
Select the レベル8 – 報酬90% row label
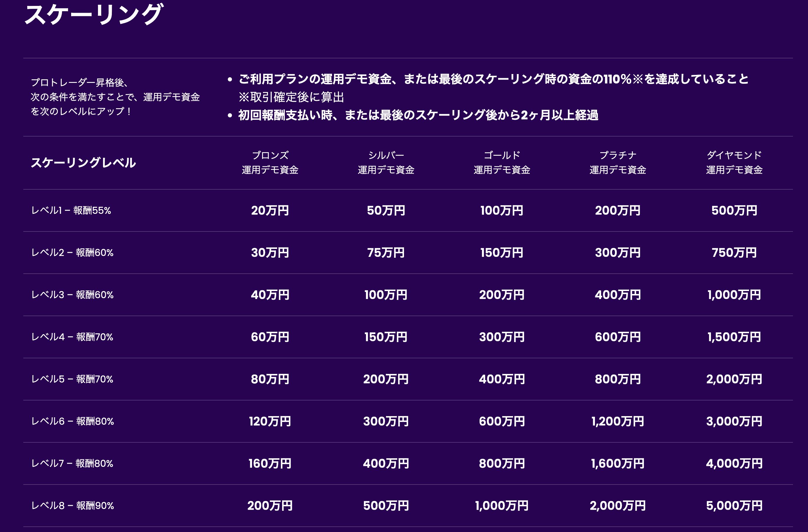click(73, 505)
